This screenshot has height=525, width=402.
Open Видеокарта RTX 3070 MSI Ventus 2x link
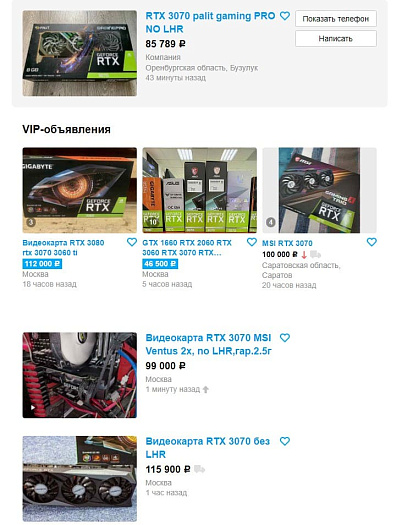pos(209,345)
